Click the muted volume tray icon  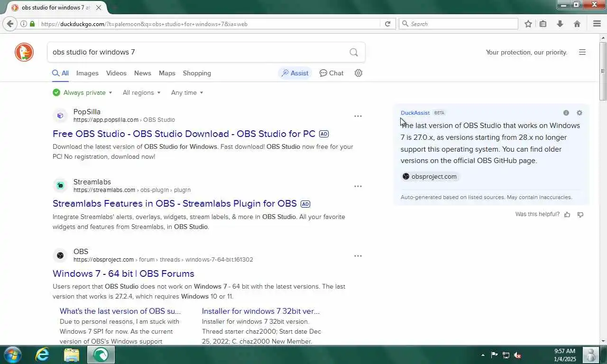pos(518,355)
